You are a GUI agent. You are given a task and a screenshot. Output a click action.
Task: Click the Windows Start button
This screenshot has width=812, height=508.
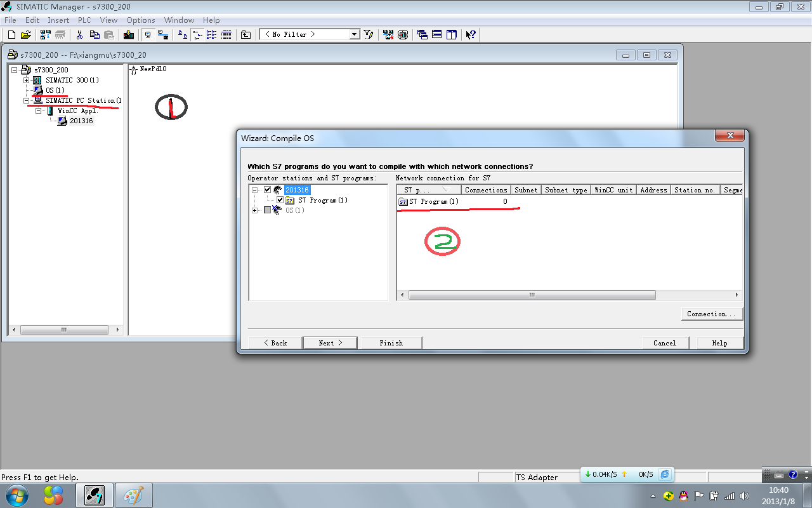coord(16,495)
